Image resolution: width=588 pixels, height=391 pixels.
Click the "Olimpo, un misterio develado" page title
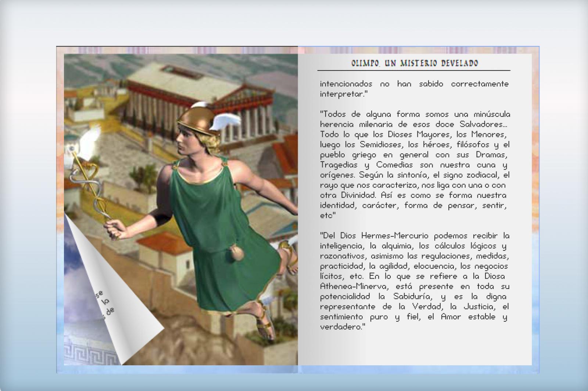pyautogui.click(x=415, y=63)
